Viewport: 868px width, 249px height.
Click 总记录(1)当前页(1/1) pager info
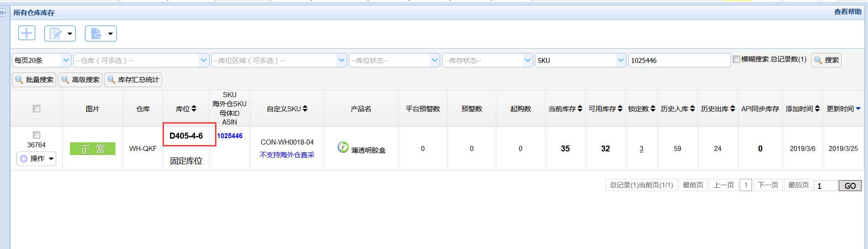pos(642,185)
